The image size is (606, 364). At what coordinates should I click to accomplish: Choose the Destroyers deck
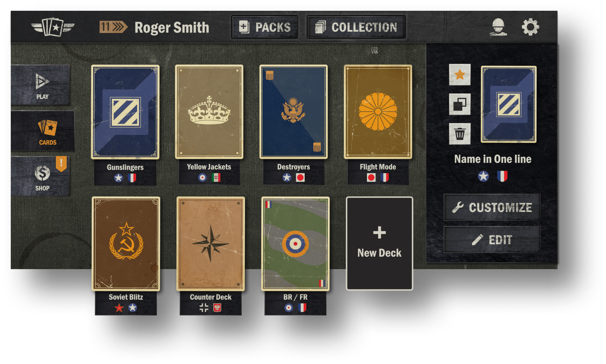point(294,112)
